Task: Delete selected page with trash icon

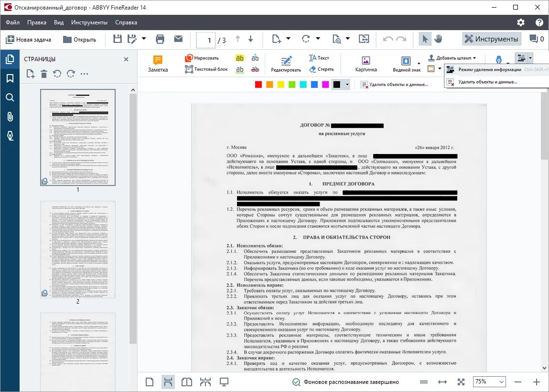Action: click(44, 74)
